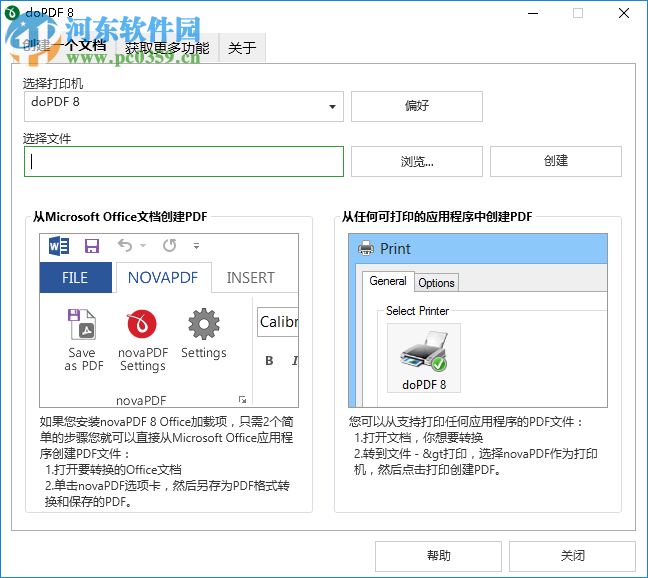Close the doPDF 8 window with X
This screenshot has height=578, width=648.
tap(624, 13)
